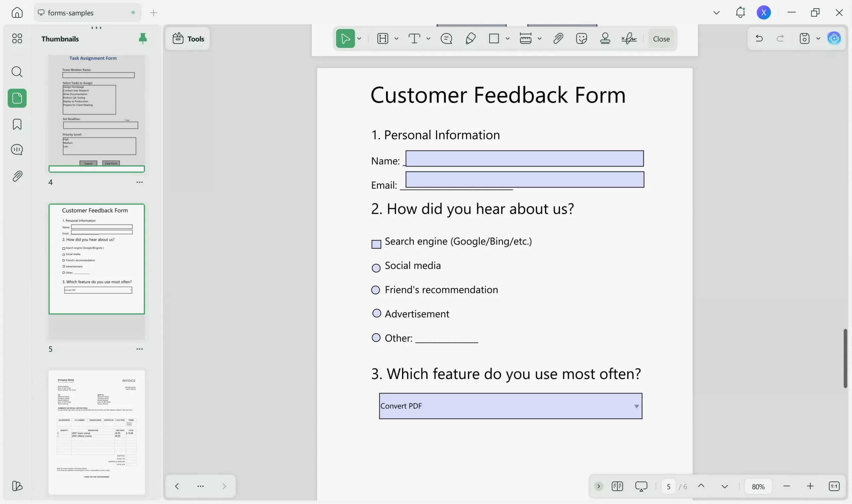
Task: Open the comment callout tool
Action: [446, 38]
